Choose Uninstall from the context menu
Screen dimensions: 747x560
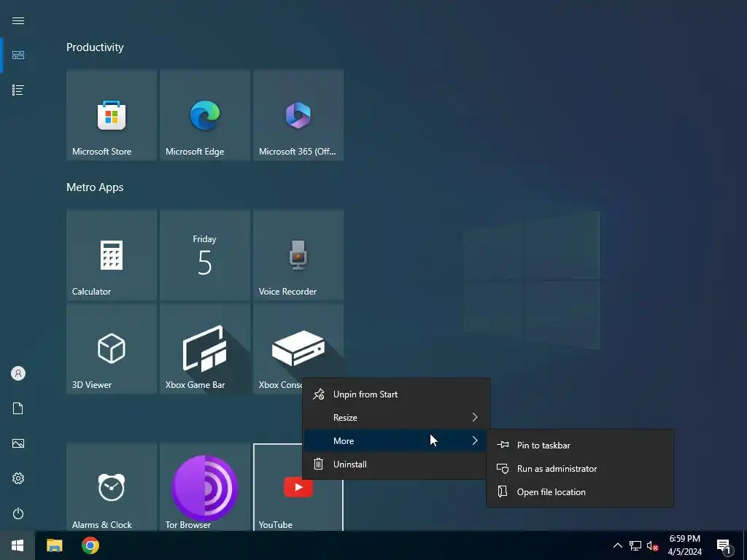[396, 464]
